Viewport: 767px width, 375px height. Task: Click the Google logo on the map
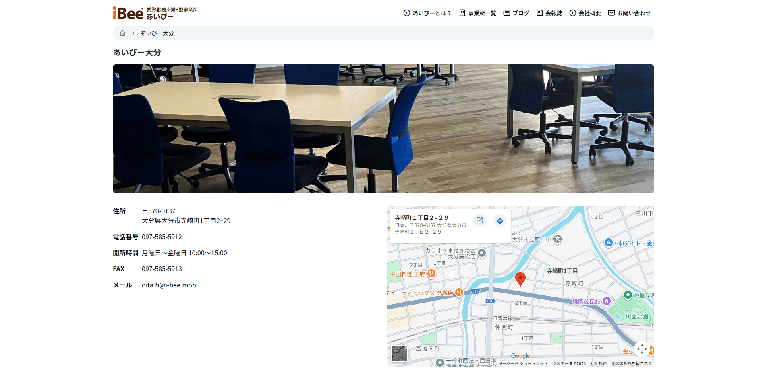[520, 356]
